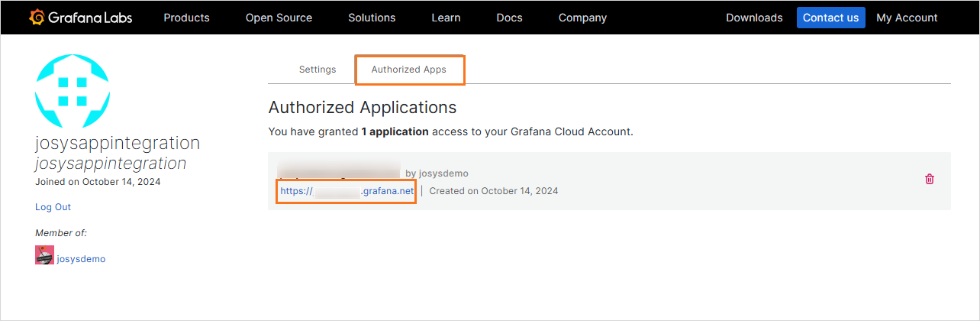Open the Company menu
Screen dimensions: 980x321
[x=582, y=18]
